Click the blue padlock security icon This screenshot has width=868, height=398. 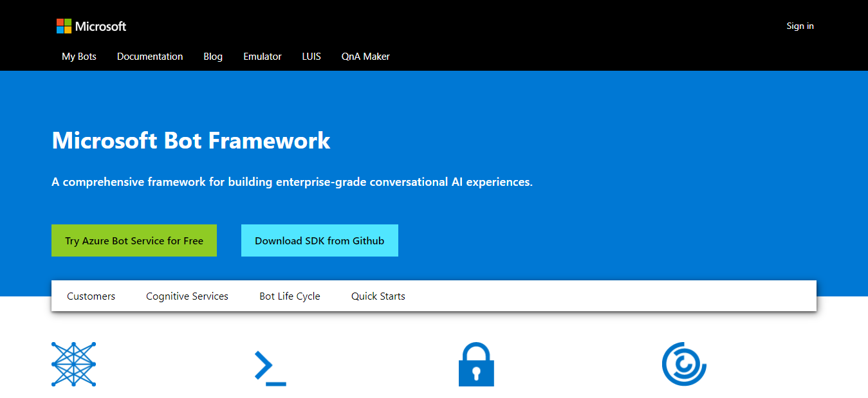tap(476, 365)
